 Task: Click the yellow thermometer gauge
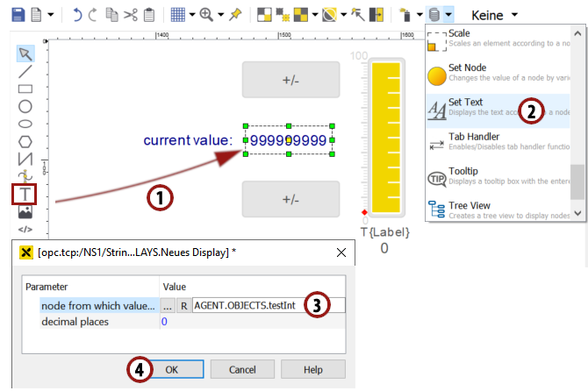pyautogui.click(x=386, y=140)
